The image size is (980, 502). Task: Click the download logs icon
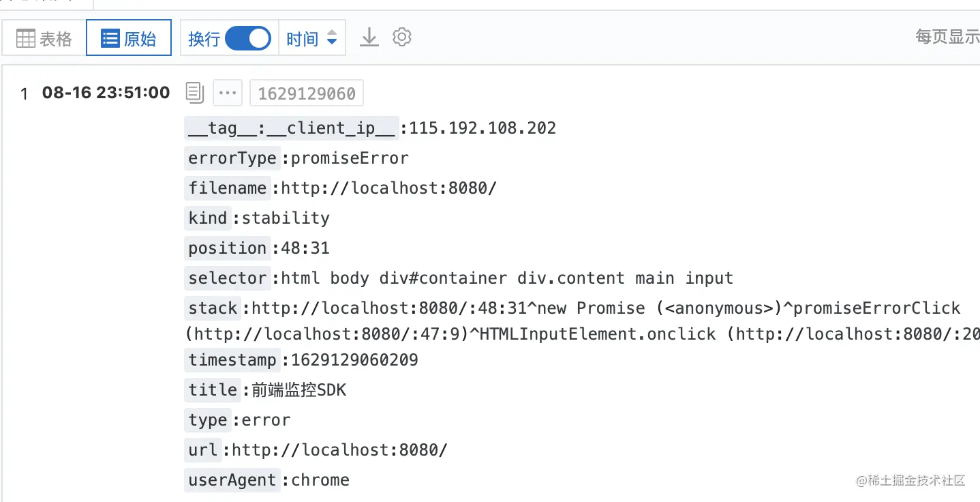coord(369,37)
